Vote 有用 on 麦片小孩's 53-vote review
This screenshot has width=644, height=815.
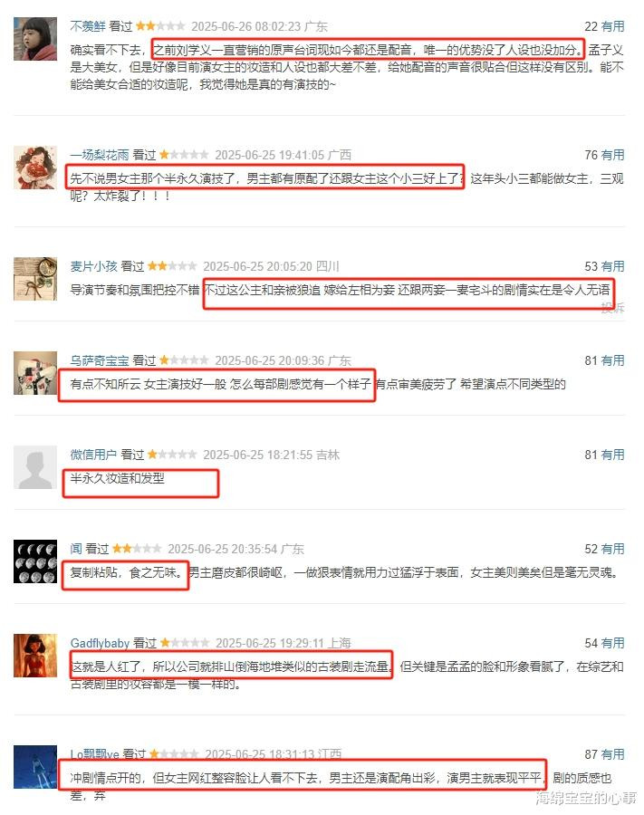[x=613, y=266]
